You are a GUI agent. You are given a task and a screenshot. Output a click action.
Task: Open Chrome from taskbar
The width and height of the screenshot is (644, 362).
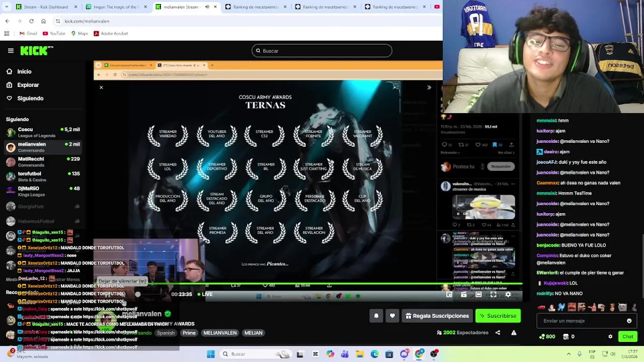pyautogui.click(x=419, y=354)
